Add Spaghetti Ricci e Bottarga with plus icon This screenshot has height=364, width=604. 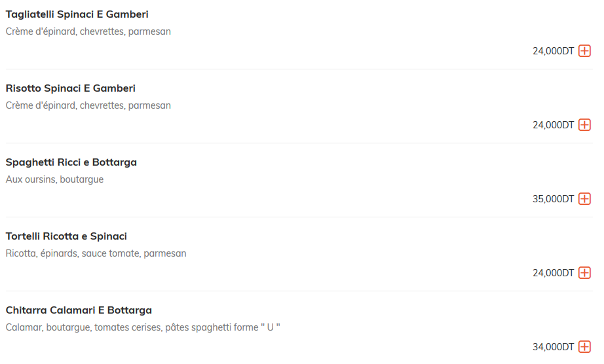[584, 198]
